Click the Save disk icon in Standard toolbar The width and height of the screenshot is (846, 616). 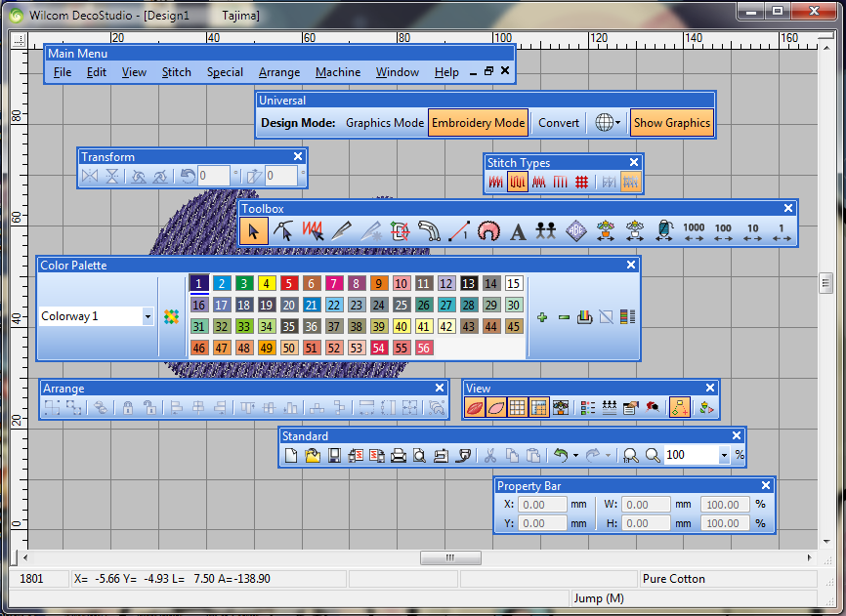pos(334,455)
